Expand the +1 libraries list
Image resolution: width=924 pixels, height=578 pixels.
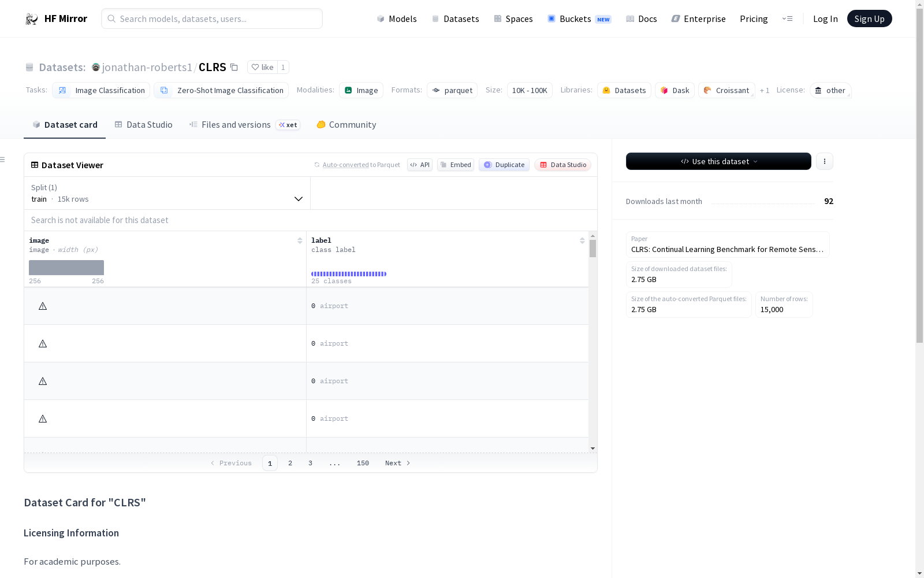pos(765,90)
